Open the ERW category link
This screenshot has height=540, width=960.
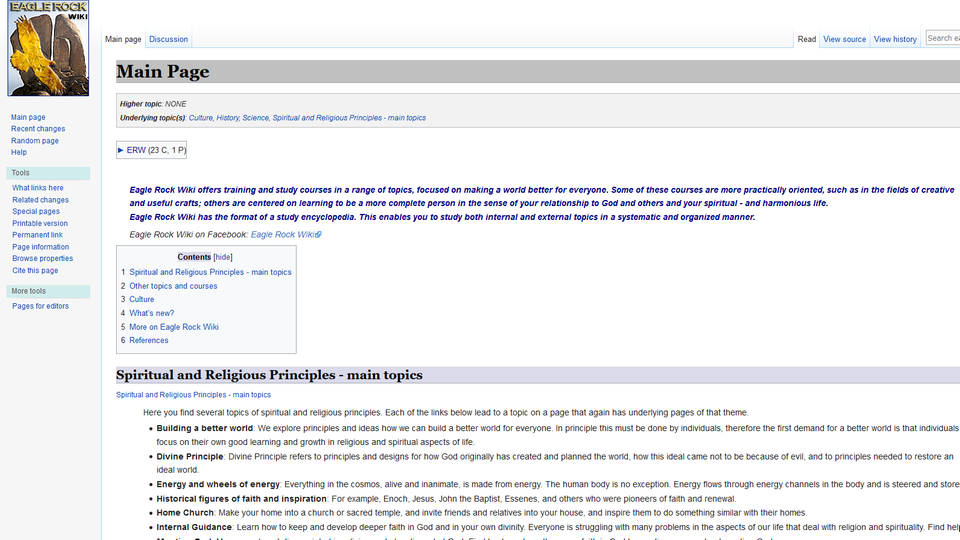[136, 150]
